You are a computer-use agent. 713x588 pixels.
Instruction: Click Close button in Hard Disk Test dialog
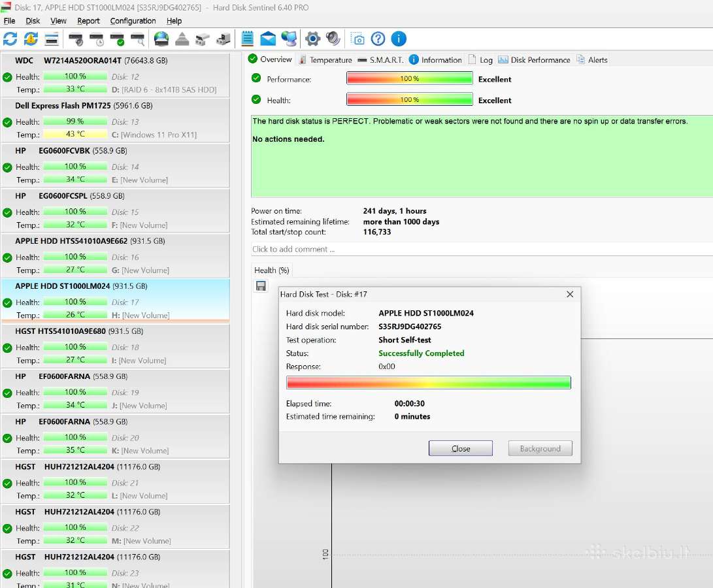[460, 448]
